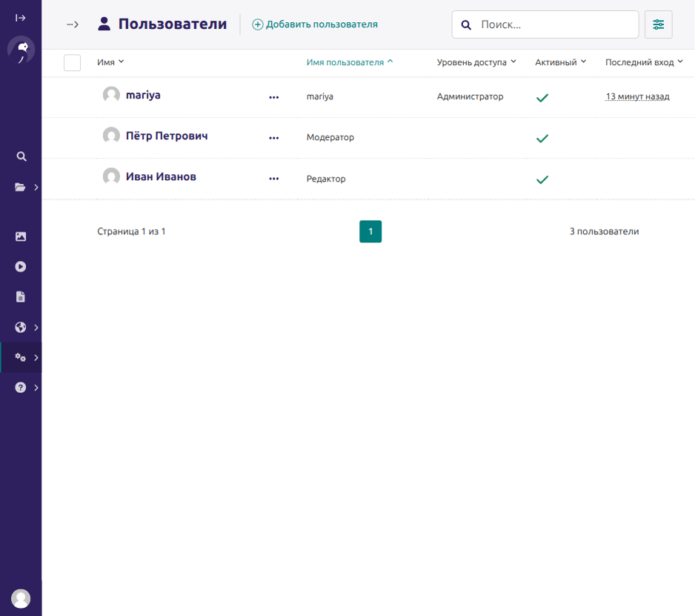
Task: Click the plus icon on Добавить пользователя
Action: click(258, 24)
